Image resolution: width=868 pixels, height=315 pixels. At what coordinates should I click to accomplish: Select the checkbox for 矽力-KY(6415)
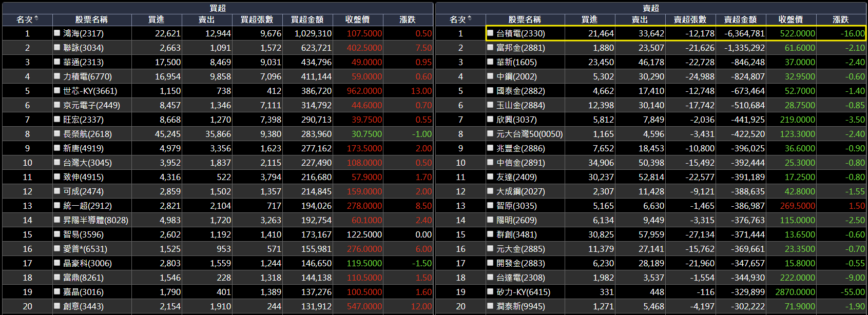pos(490,291)
